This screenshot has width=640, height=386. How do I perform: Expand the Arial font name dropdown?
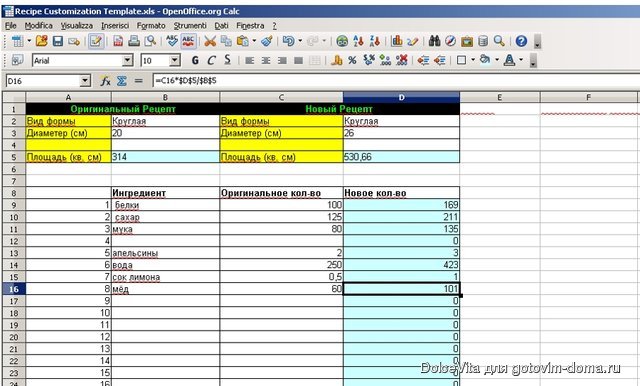tap(127, 61)
